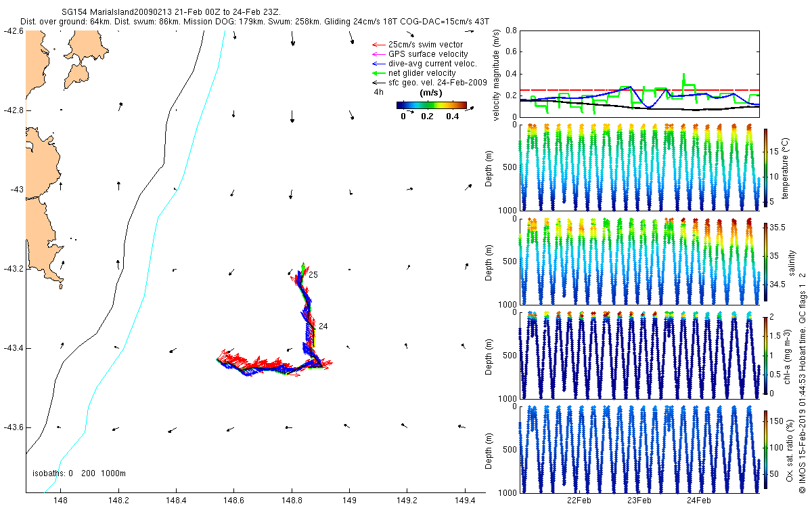Click the 'isobaths: 0 200 1000m' note
The width and height of the screenshot is (812, 508).
click(78, 473)
